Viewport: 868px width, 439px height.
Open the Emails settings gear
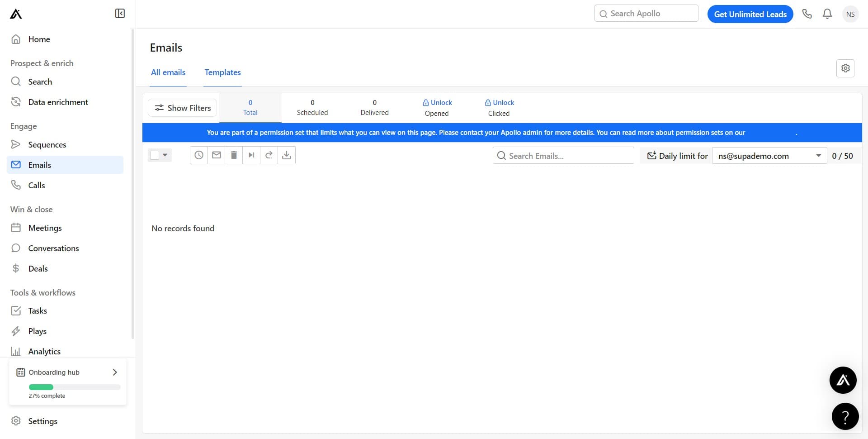click(845, 68)
